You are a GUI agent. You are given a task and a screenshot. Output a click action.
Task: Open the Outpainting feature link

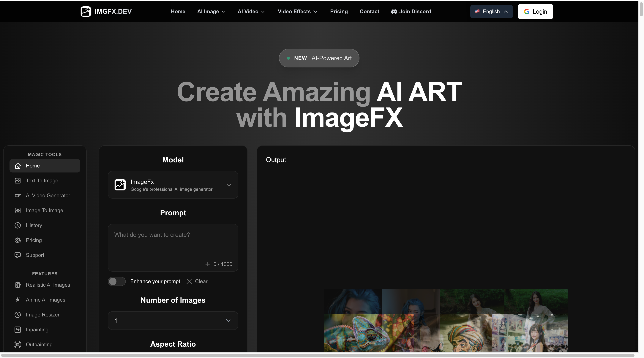click(x=45, y=344)
